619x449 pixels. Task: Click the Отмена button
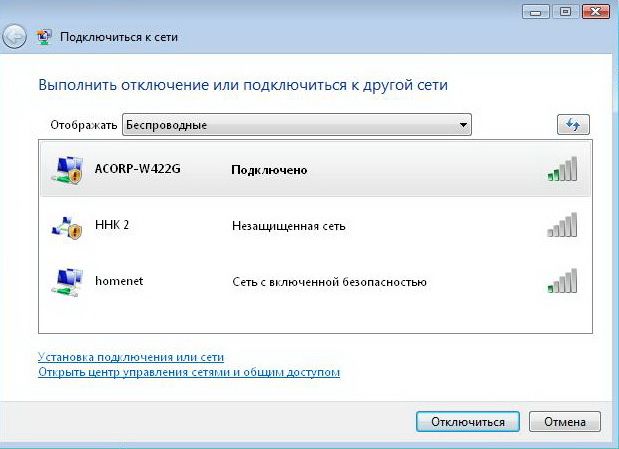(565, 422)
